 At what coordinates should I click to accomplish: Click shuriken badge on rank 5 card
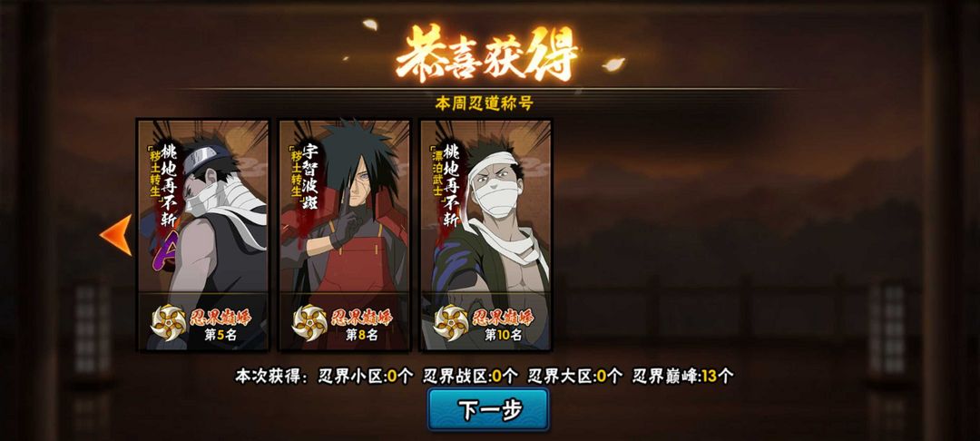169,322
